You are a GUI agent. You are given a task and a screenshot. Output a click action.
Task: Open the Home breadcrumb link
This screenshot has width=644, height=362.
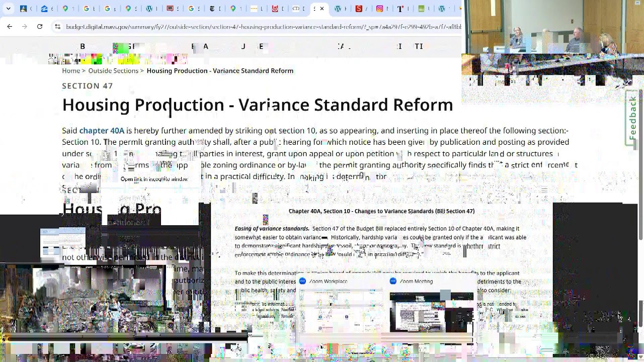pyautogui.click(x=71, y=71)
